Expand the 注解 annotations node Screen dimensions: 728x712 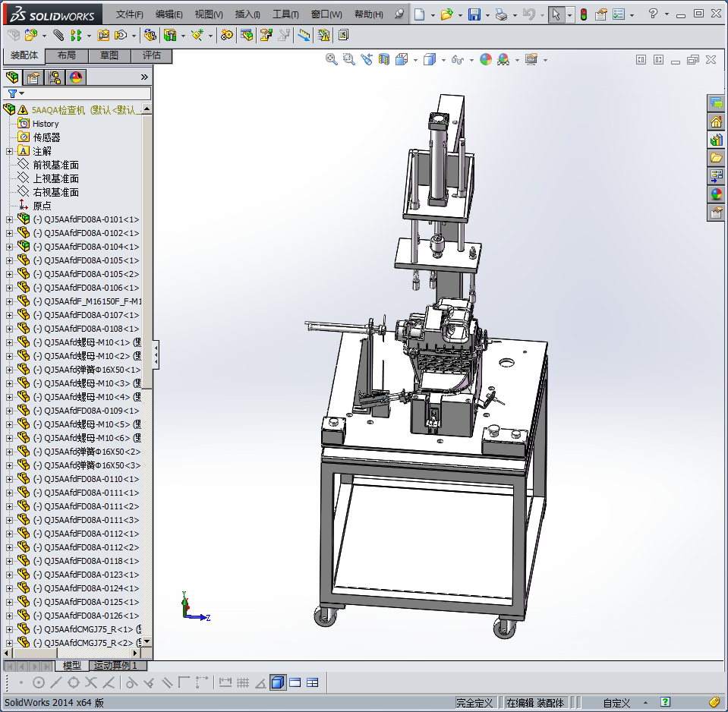coord(9,151)
